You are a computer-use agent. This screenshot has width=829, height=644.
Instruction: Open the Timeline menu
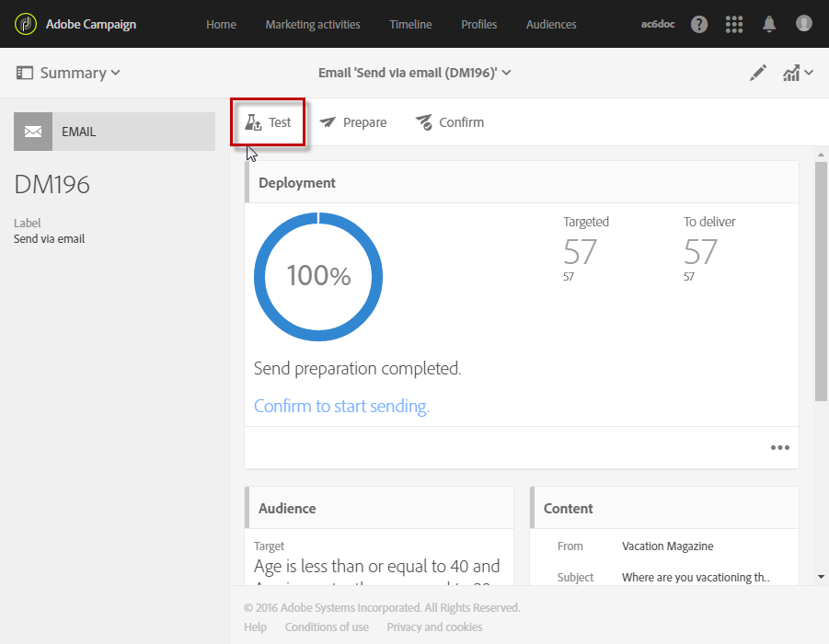coord(410,24)
